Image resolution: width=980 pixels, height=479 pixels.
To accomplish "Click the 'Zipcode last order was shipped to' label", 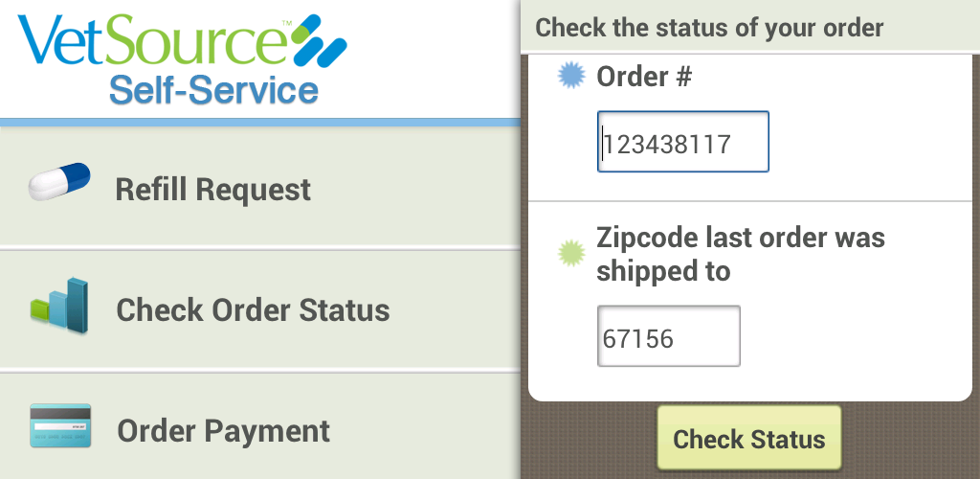I will 740,254.
